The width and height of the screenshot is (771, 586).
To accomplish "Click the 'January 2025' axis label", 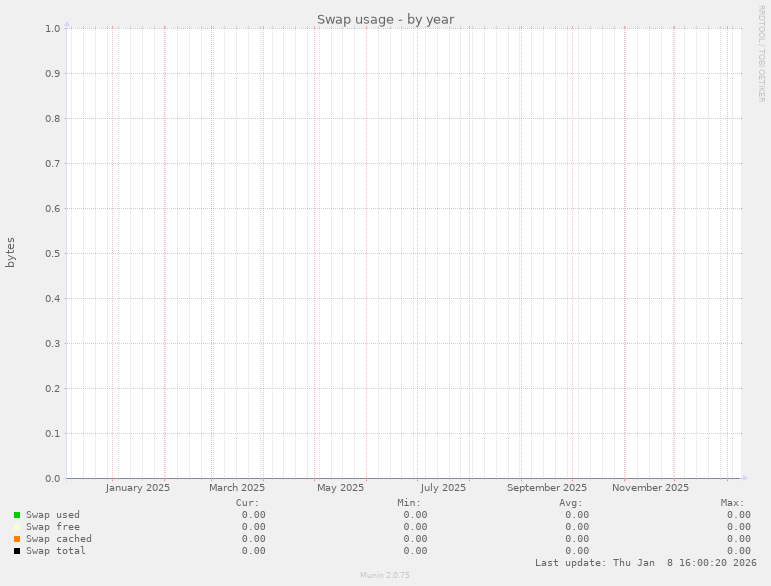I will 138,488.
